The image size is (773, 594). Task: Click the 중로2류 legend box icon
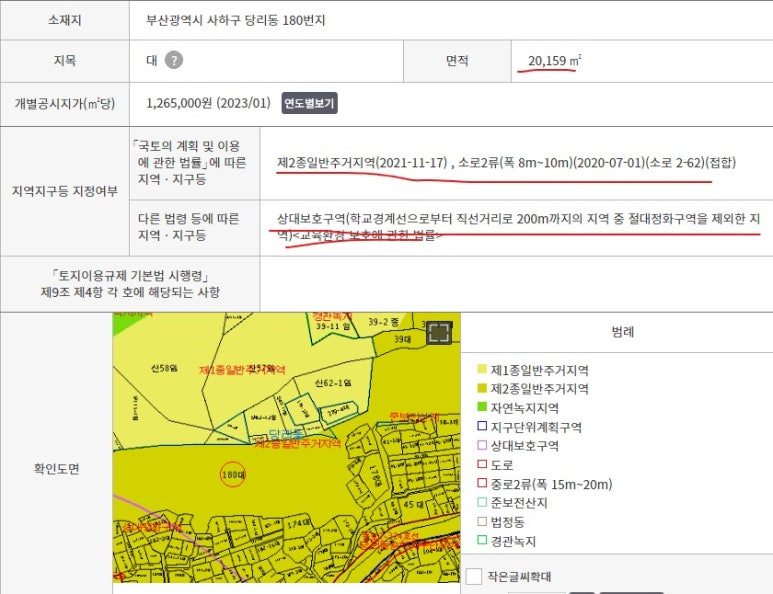tap(482, 483)
